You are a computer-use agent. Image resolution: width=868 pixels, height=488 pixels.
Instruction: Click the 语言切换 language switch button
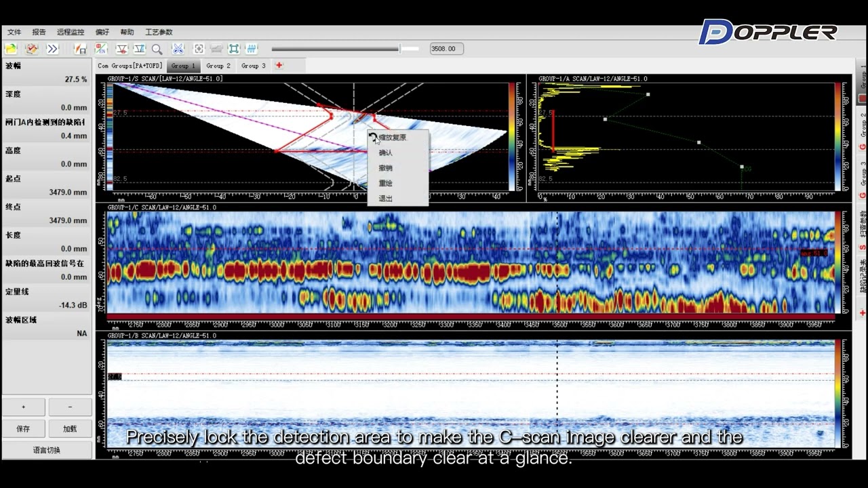(47, 450)
